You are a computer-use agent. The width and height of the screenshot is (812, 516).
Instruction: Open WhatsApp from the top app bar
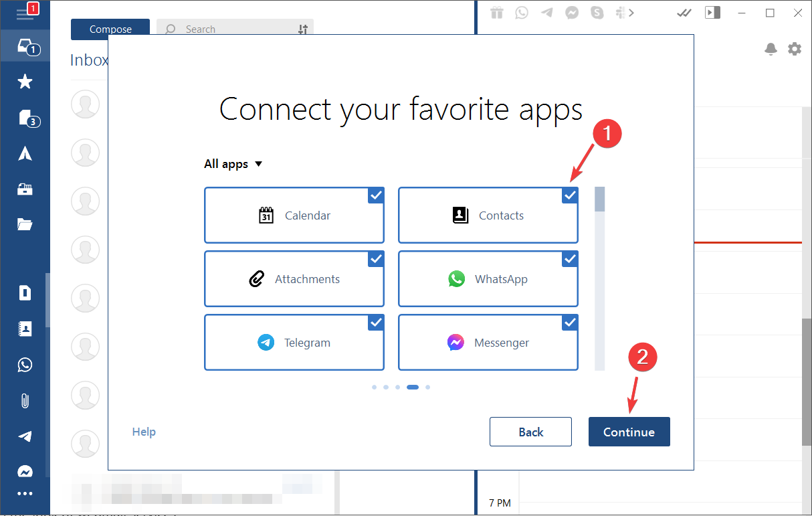(522, 12)
